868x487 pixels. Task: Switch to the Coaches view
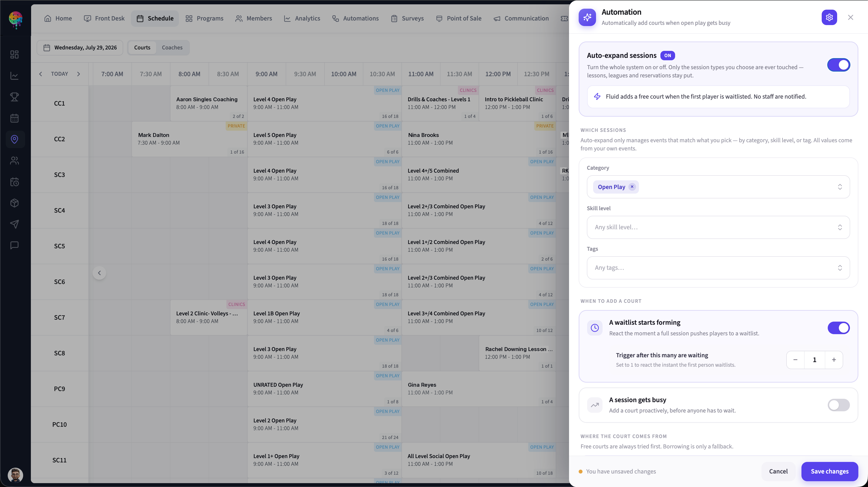[x=172, y=47]
